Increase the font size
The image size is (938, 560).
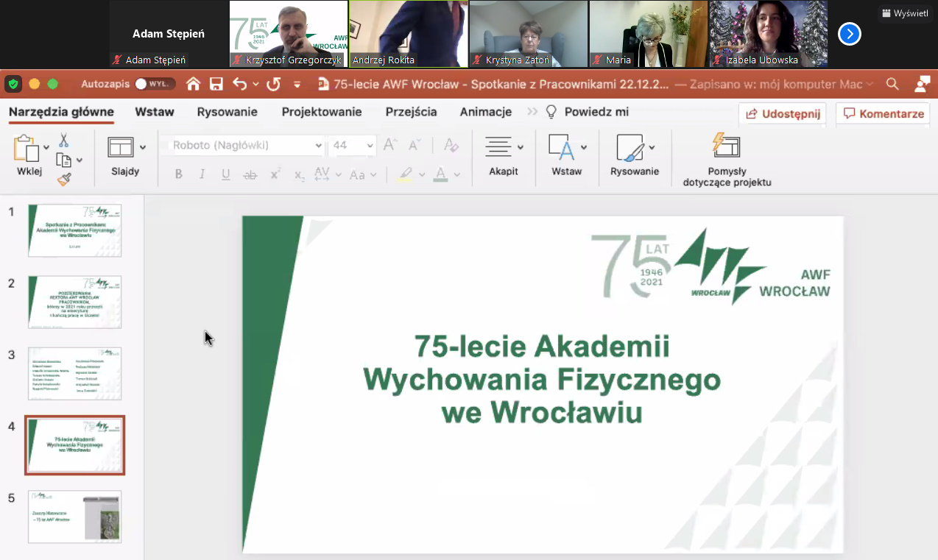(390, 145)
